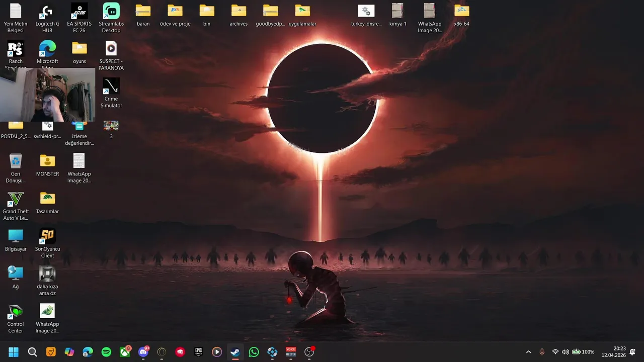The image size is (644, 362).
Task: Open the Windows Start menu
Action: point(14,352)
